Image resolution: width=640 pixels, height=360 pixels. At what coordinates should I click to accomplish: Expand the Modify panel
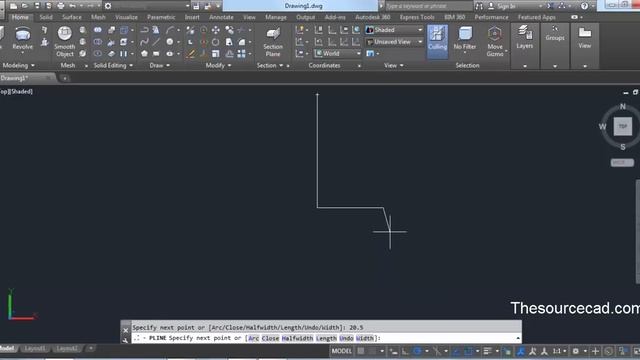(218, 65)
